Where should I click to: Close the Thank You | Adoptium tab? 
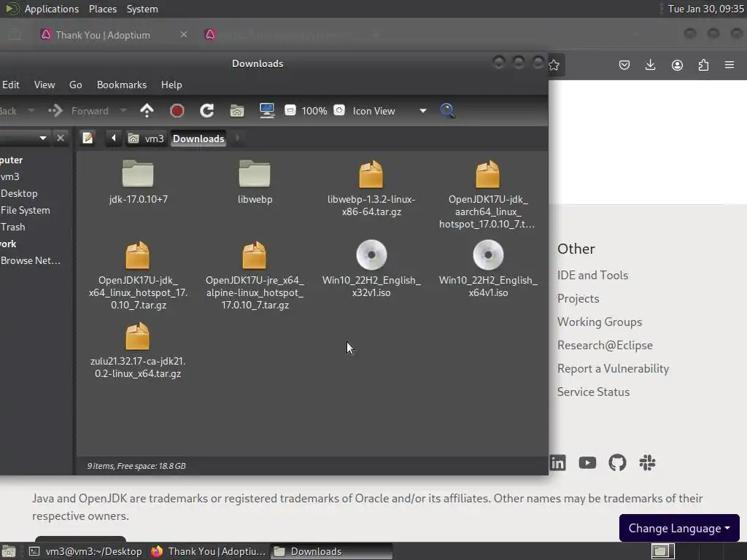point(183,34)
